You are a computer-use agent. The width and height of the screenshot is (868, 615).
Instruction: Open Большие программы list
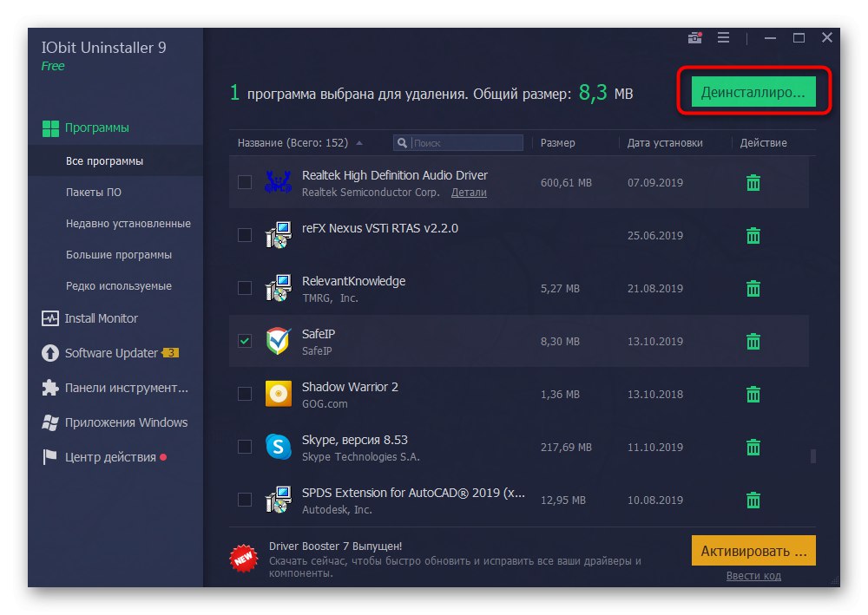coord(119,255)
